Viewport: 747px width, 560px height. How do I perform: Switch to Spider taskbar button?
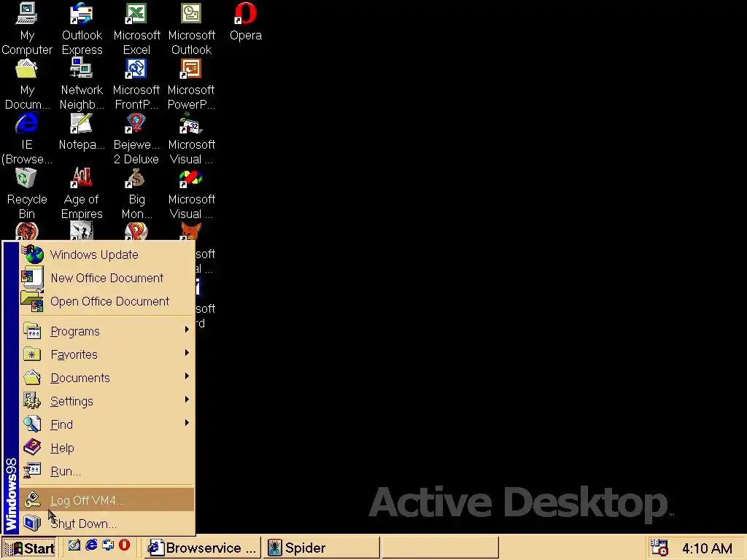[x=321, y=548]
